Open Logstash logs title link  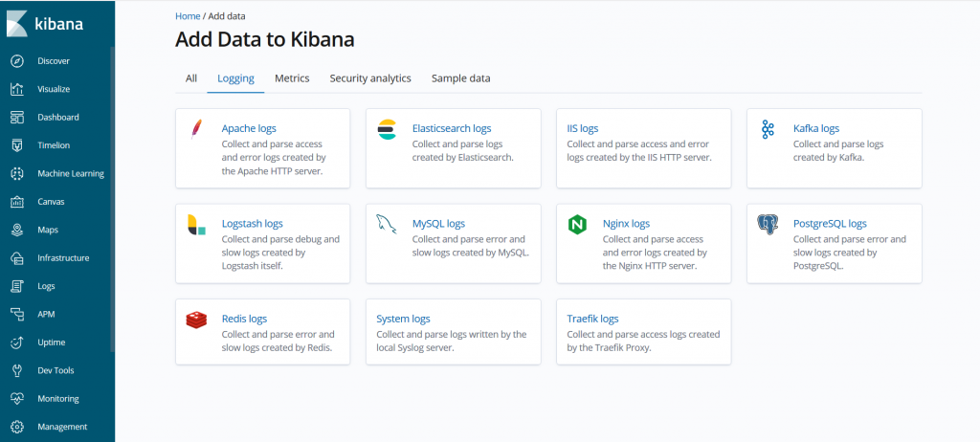(x=253, y=223)
